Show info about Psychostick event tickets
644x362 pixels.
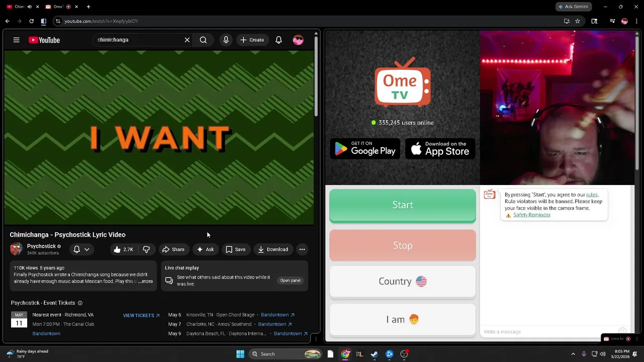point(80,303)
